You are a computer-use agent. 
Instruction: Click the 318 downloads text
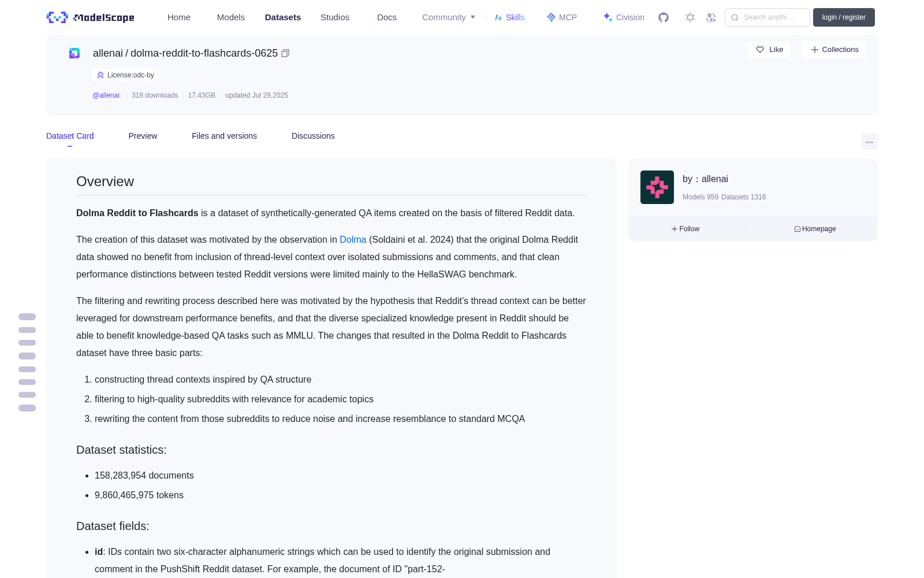coord(155,95)
